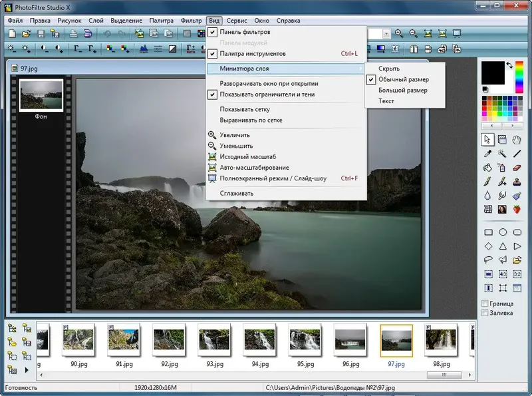Image resolution: width=532 pixels, height=396 pixels.
Task: Pick the Pipette eyedropper tool
Action: tap(487, 154)
